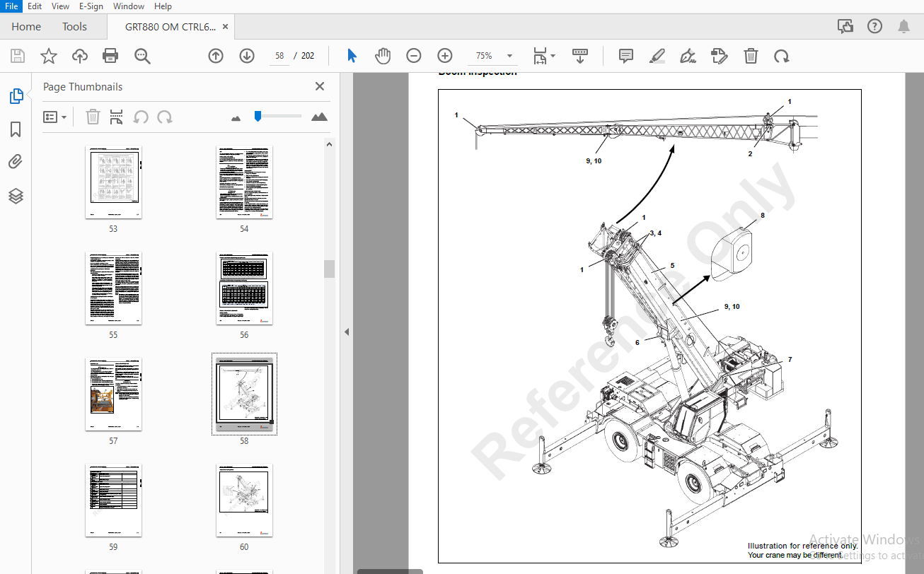Viewport: 924px width, 574px height.
Task: Click the page number field showing 58
Action: pos(279,56)
